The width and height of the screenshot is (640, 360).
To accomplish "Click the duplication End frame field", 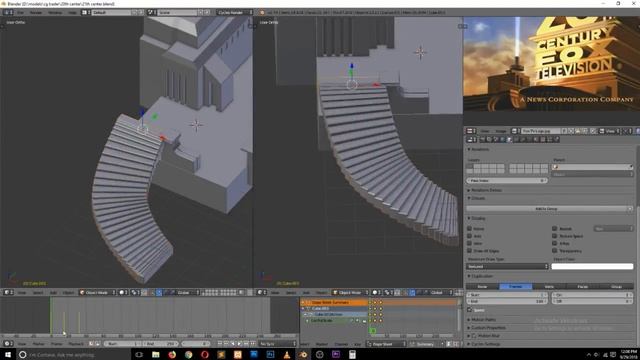I will point(507,301).
